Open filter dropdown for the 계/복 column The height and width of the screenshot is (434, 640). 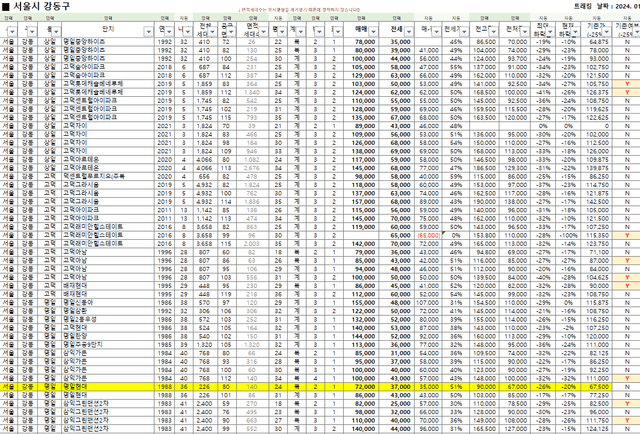coord(301,32)
